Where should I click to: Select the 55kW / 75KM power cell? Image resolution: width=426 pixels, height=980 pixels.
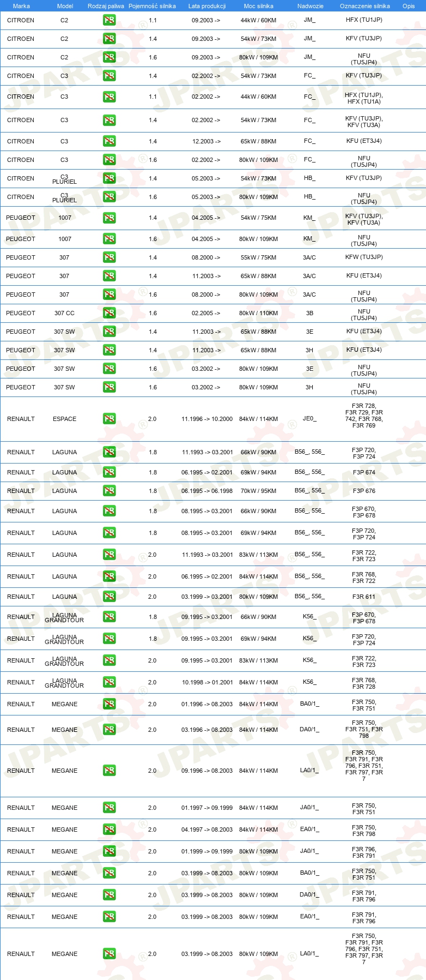tap(258, 257)
